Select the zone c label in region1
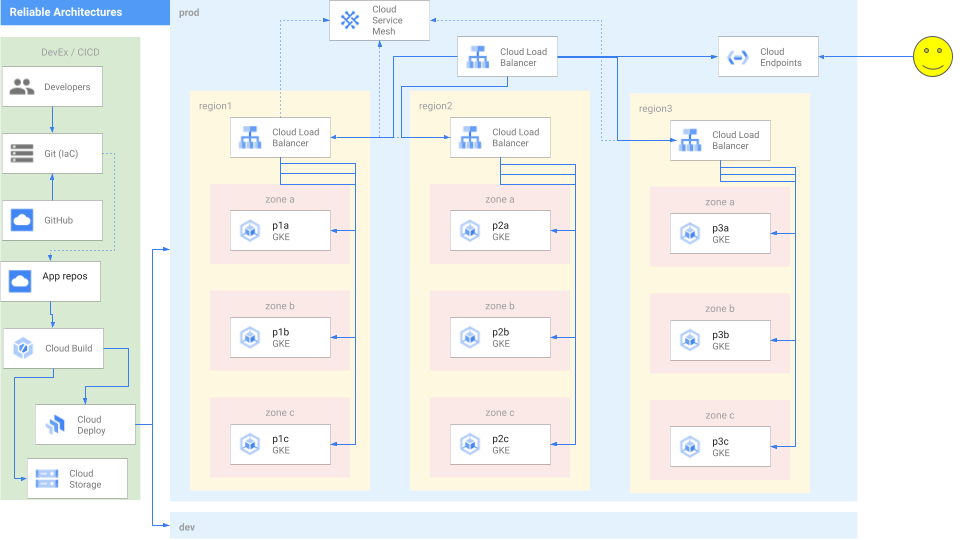The width and height of the screenshot is (960, 540). click(280, 413)
